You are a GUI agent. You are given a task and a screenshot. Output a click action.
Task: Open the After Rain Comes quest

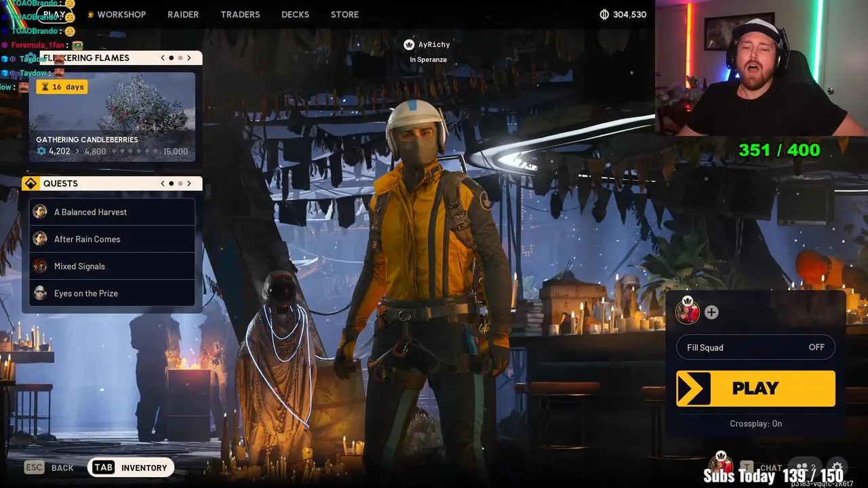(112, 239)
